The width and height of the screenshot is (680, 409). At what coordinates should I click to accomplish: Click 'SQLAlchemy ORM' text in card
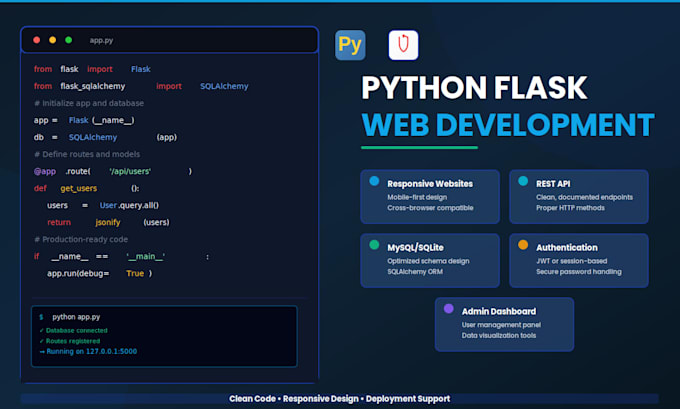coord(415,272)
